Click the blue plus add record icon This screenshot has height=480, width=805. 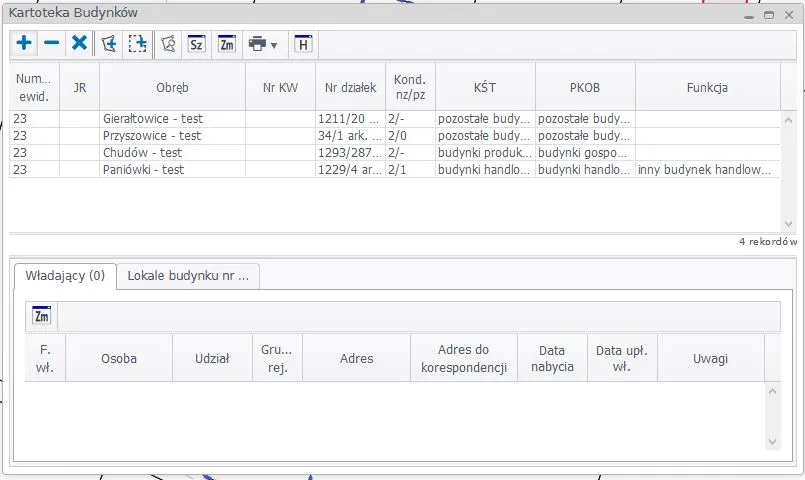24,44
